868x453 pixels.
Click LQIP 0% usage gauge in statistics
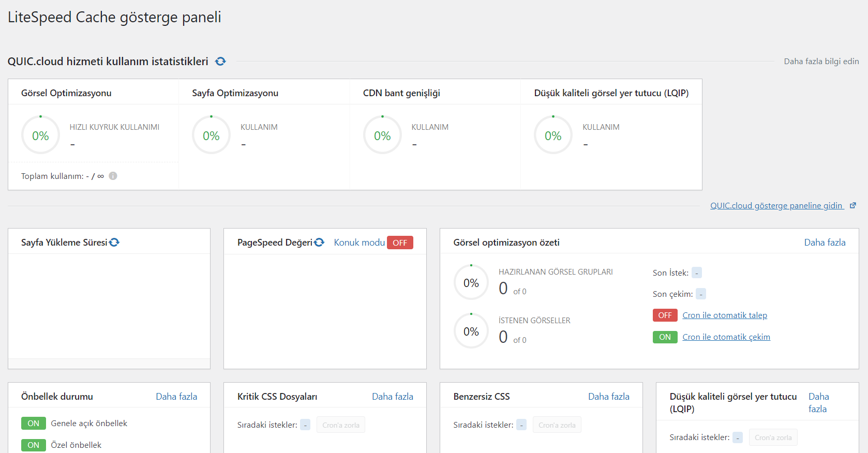[x=553, y=135]
